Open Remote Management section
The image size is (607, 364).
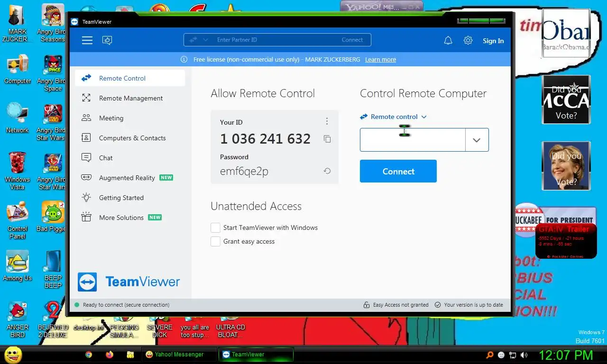(130, 98)
